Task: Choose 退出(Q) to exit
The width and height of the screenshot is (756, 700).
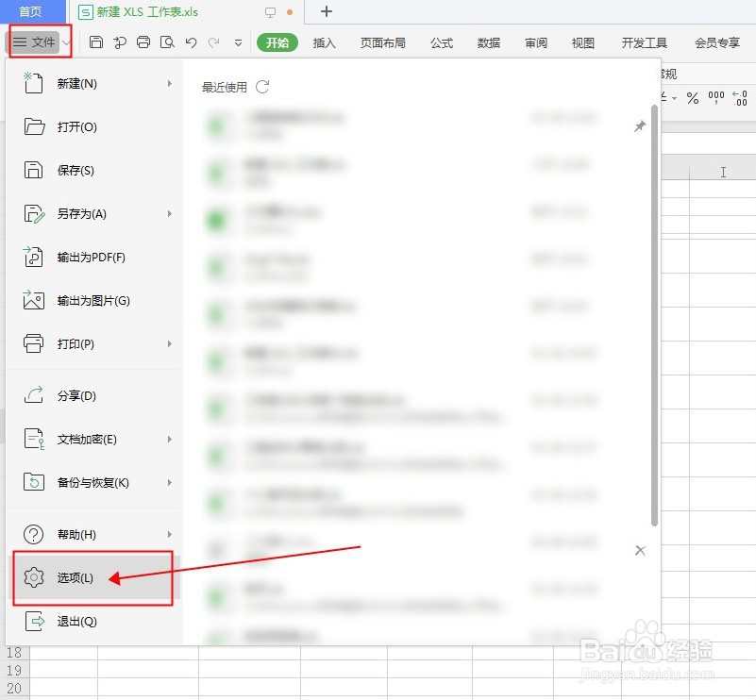Action: (94, 622)
